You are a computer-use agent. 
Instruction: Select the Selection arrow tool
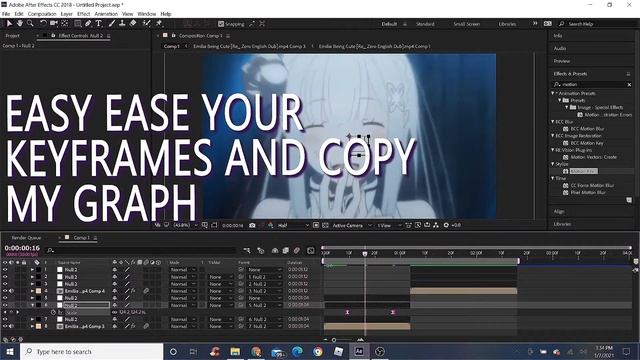tap(9, 24)
